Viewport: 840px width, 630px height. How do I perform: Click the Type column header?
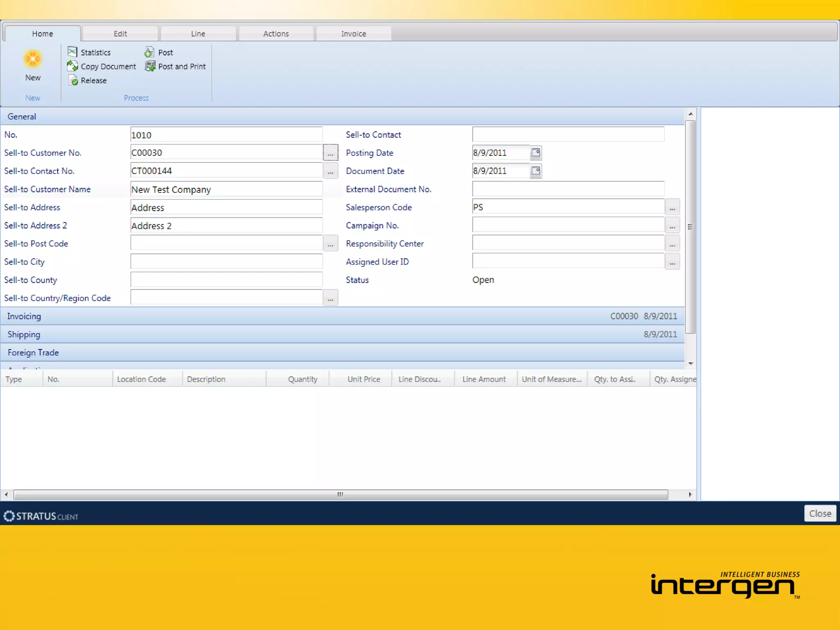pyautogui.click(x=21, y=379)
